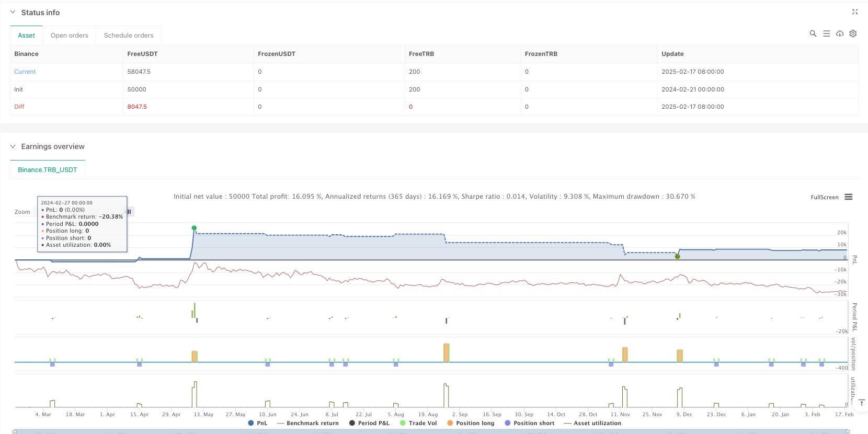Click the FullScreen chart button

pyautogui.click(x=824, y=197)
